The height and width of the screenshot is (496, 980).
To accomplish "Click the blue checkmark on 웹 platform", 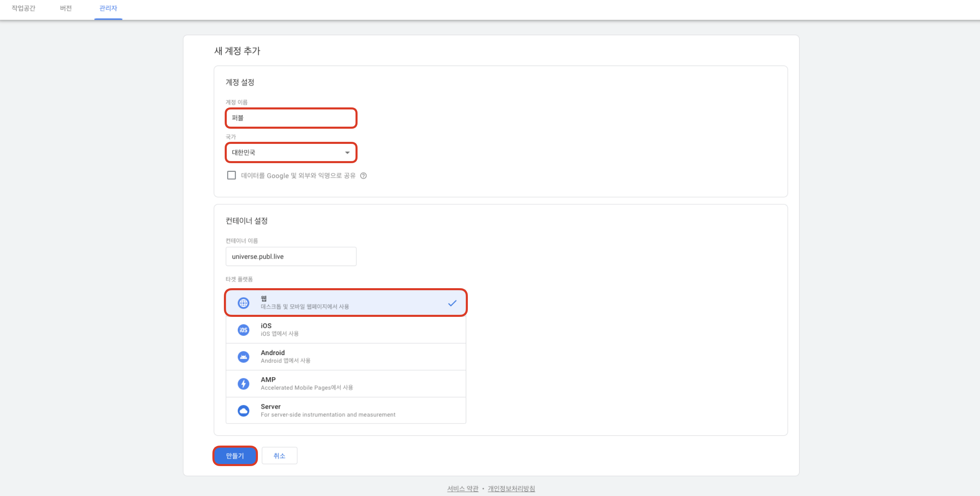I will (453, 303).
